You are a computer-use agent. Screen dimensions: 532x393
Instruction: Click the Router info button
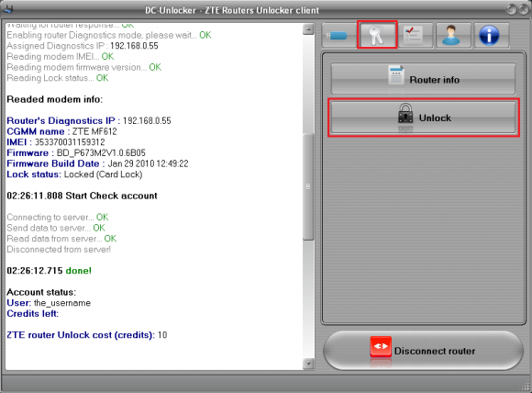pyautogui.click(x=423, y=79)
